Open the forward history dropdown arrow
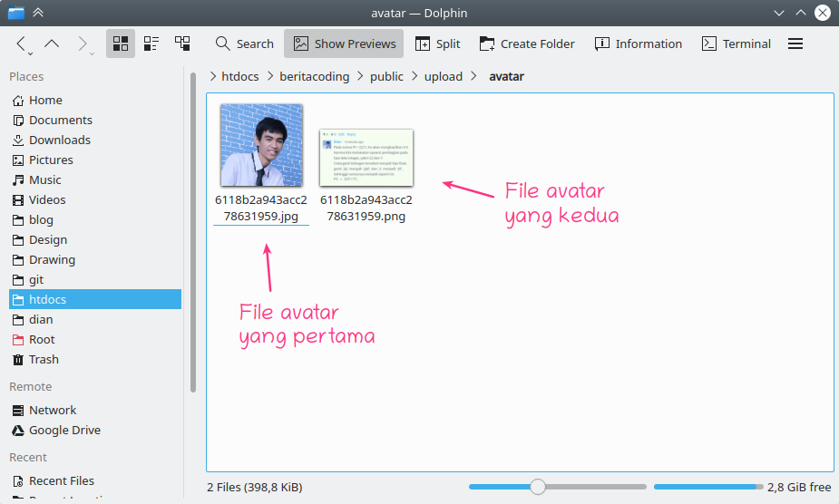 92,53
